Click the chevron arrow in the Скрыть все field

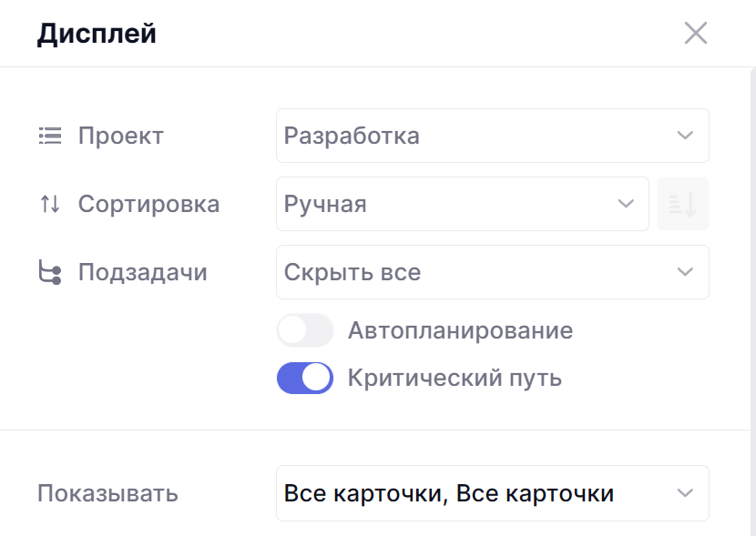(x=685, y=272)
